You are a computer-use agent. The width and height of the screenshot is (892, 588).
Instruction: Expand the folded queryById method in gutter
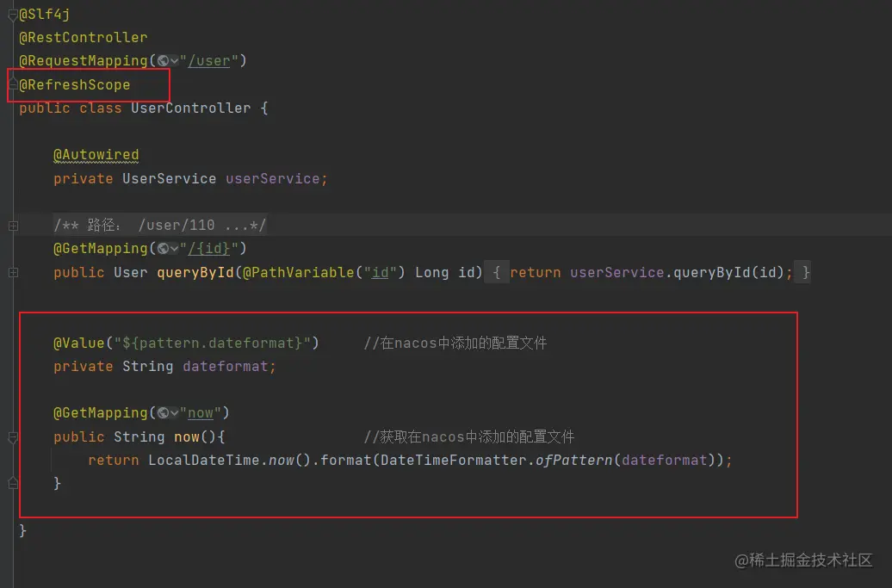13,272
